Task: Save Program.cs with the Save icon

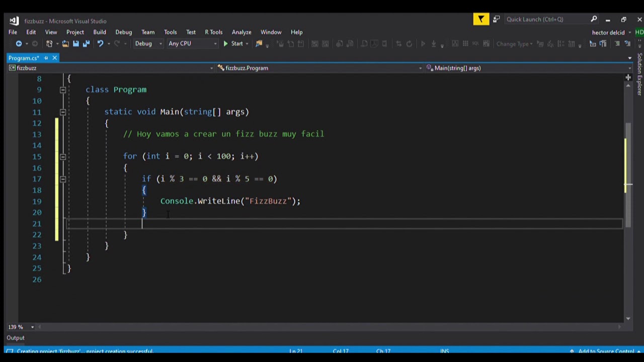Action: coord(76,44)
